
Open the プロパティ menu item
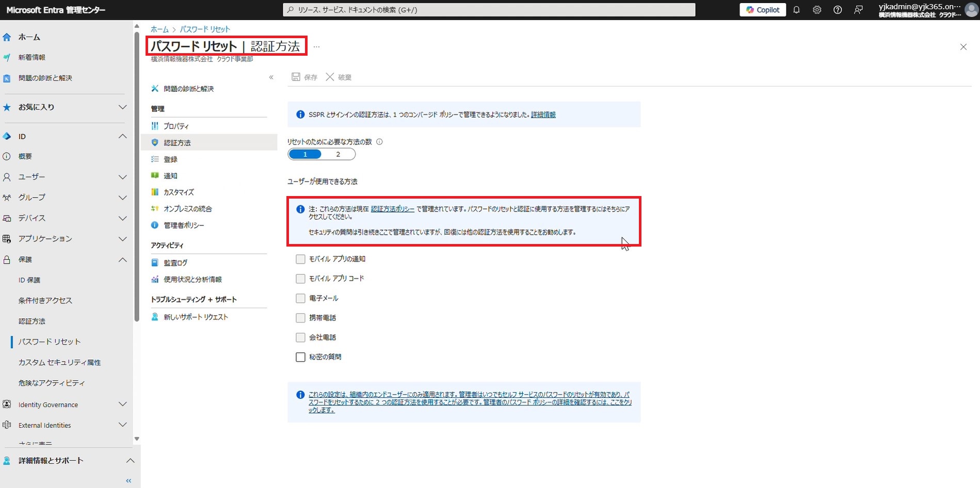point(176,126)
